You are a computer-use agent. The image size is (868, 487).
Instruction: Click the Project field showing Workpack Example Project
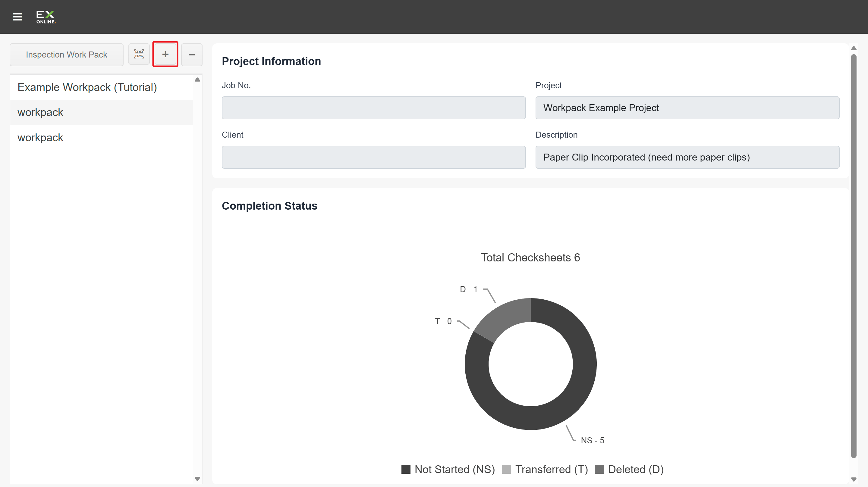click(687, 108)
